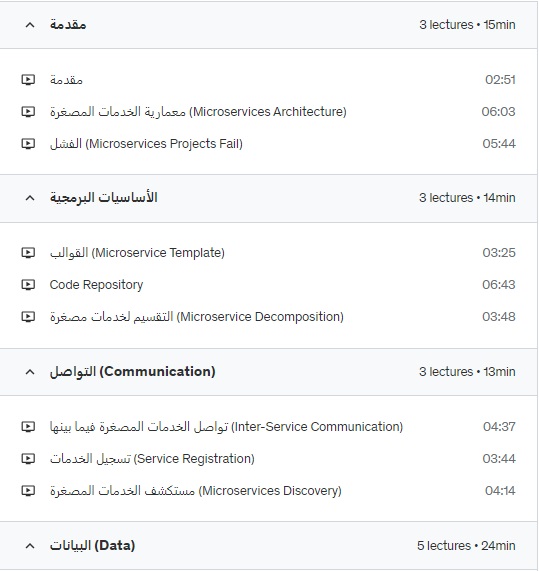Click the Communication section header title
539x571 pixels.
(133, 372)
